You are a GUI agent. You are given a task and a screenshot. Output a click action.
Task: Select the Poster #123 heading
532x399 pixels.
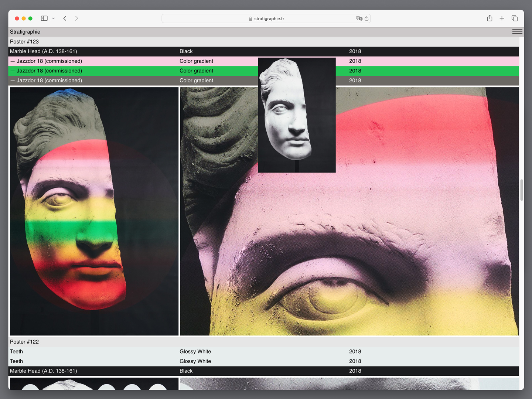coord(24,42)
